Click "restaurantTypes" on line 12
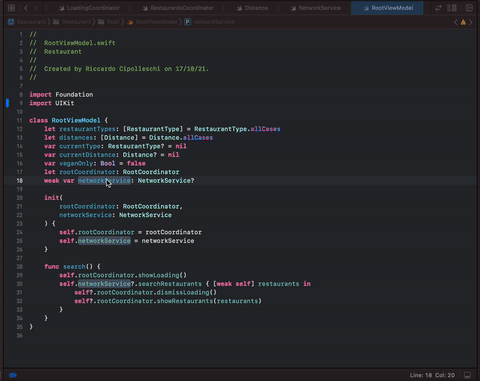 (x=87, y=129)
